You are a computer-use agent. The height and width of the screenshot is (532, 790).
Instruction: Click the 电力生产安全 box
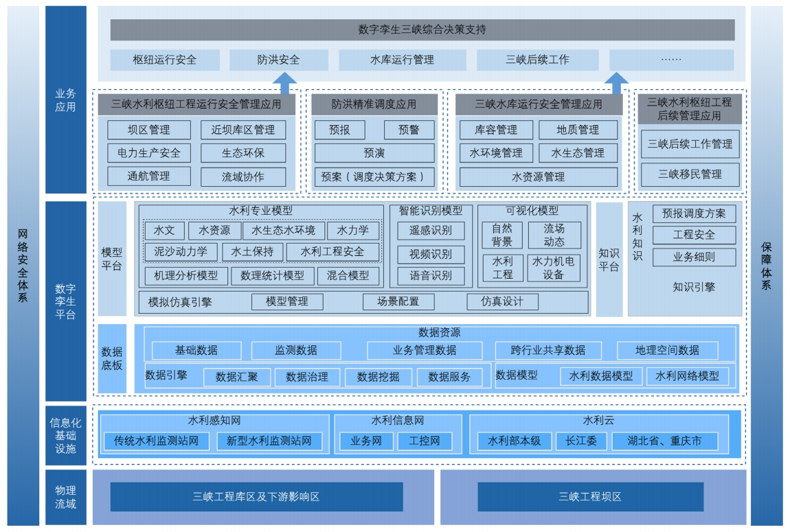(x=149, y=153)
